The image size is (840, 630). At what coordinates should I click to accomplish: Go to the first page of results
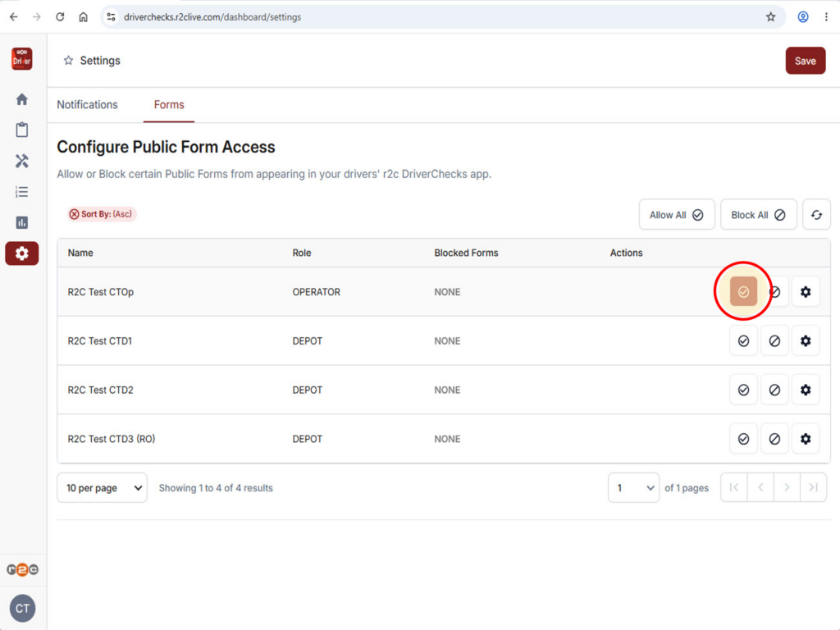coord(734,487)
